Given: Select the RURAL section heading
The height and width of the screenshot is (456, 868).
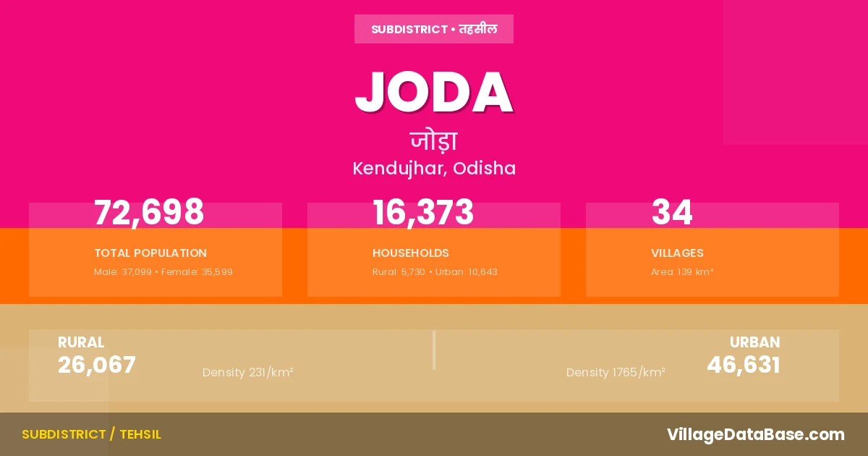Looking at the screenshot, I should (x=81, y=342).
